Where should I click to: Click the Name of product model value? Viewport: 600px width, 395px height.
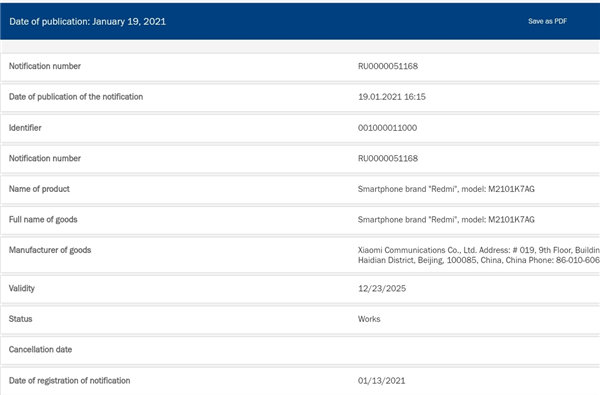click(446, 189)
